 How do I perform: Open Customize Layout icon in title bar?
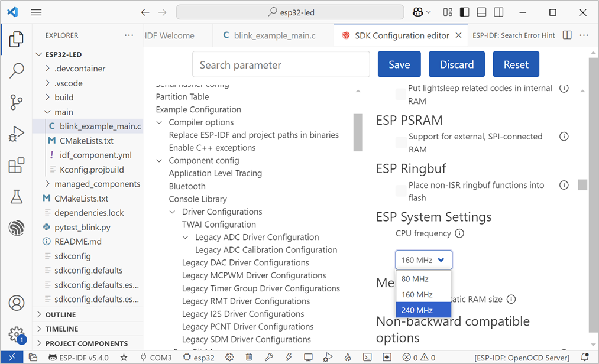[x=448, y=12]
